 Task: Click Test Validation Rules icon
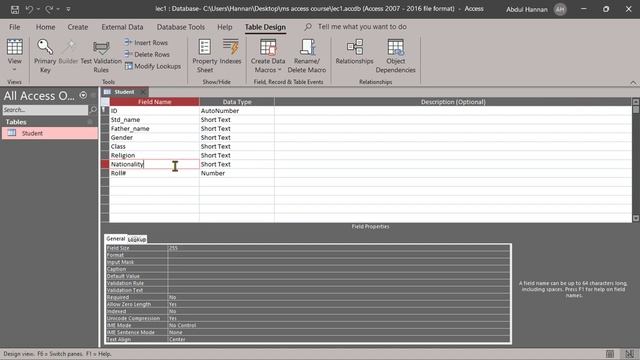(x=101, y=48)
